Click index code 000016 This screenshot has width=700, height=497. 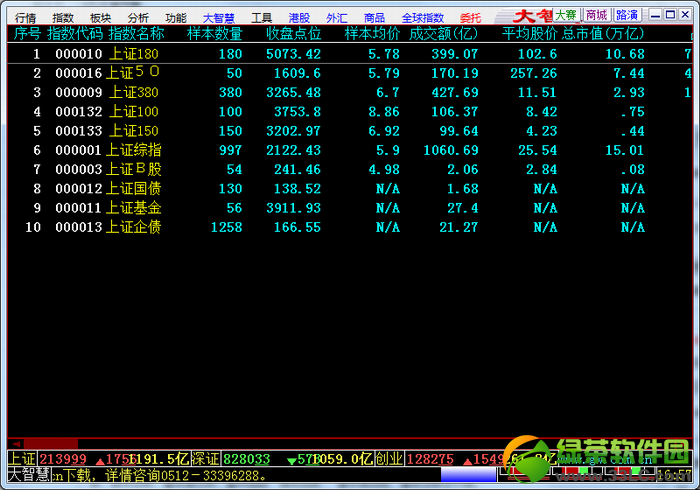point(79,73)
